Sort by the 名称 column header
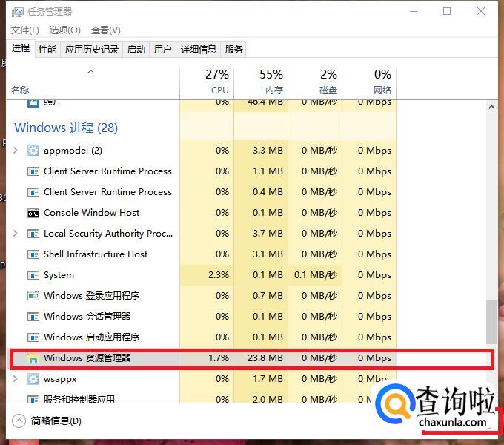The image size is (504, 445). click(93, 82)
